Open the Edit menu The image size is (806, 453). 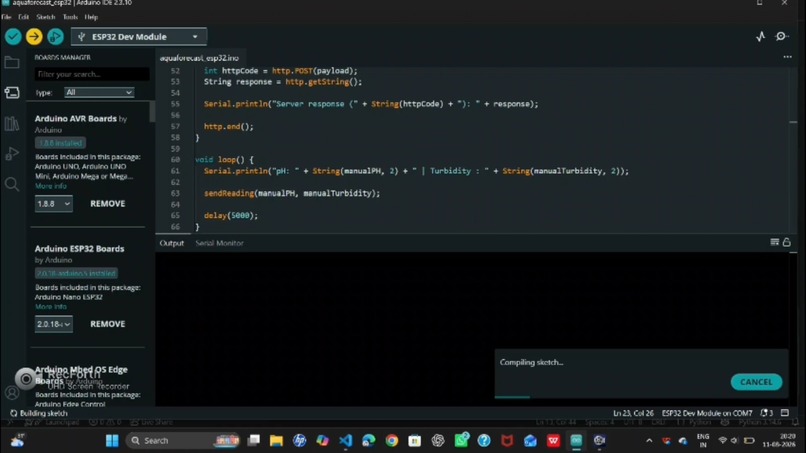coord(24,17)
